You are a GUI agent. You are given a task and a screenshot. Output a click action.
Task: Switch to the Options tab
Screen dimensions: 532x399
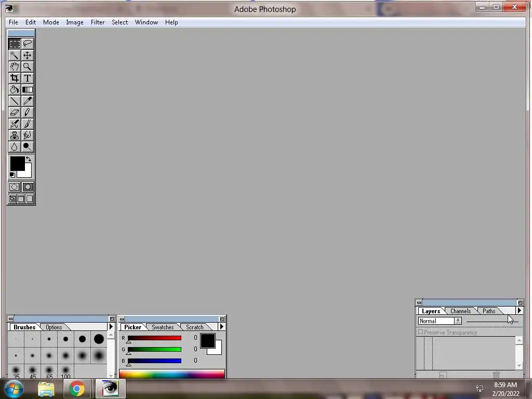pos(54,327)
